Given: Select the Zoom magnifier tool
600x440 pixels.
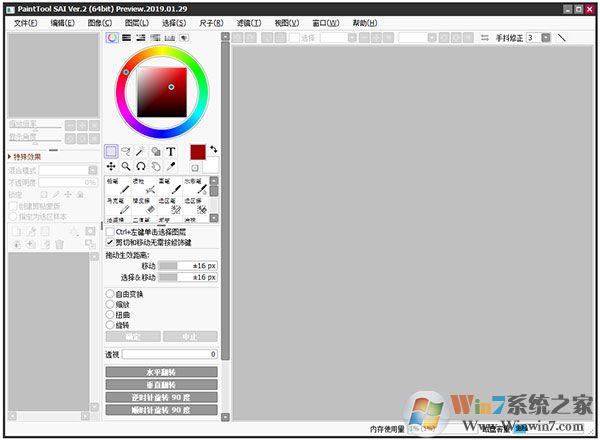Looking at the screenshot, I should click(x=126, y=166).
